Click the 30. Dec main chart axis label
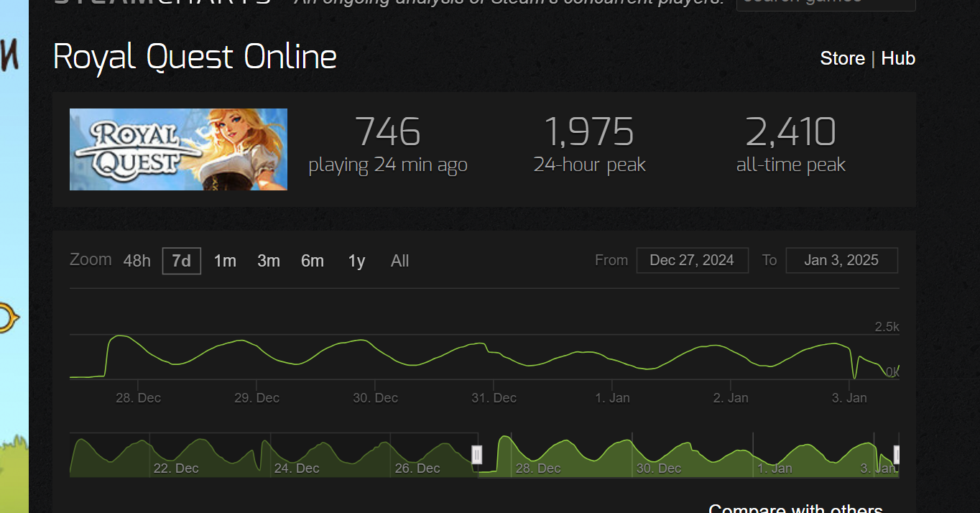980x513 pixels. [375, 398]
